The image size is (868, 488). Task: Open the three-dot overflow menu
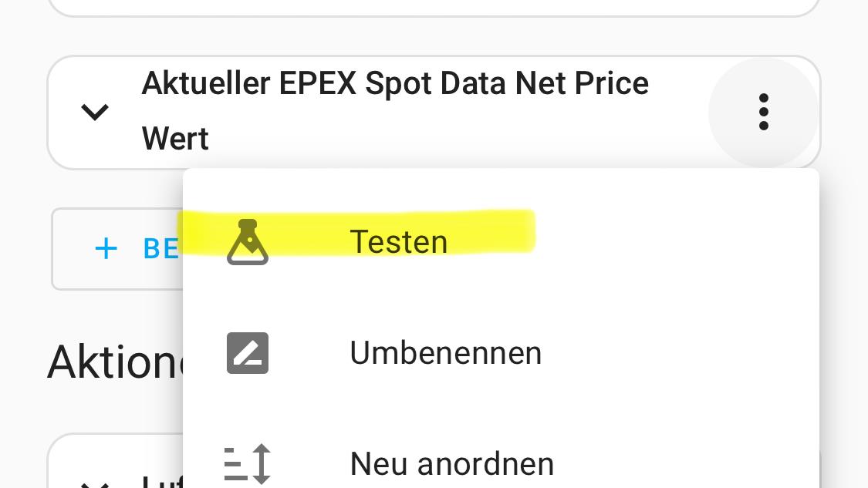pyautogui.click(x=763, y=112)
